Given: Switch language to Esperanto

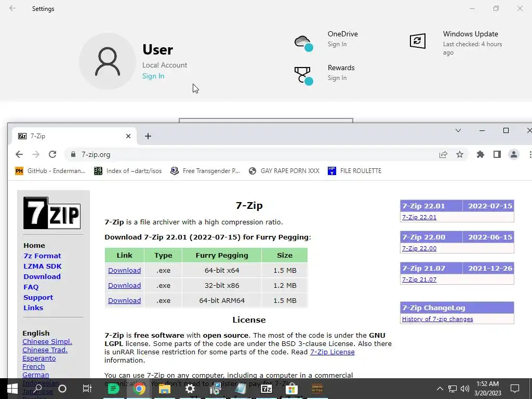Looking at the screenshot, I should pos(39,358).
